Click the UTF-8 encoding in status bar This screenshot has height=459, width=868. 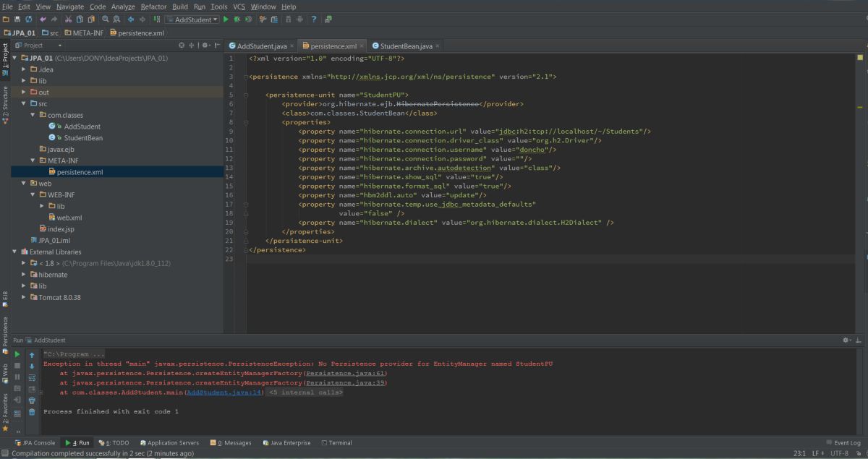[839, 453]
